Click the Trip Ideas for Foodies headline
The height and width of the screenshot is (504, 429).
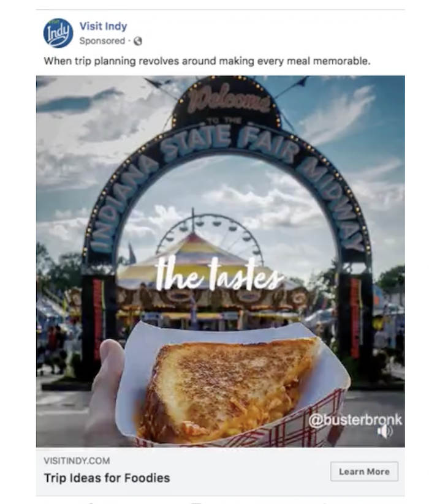107,478
